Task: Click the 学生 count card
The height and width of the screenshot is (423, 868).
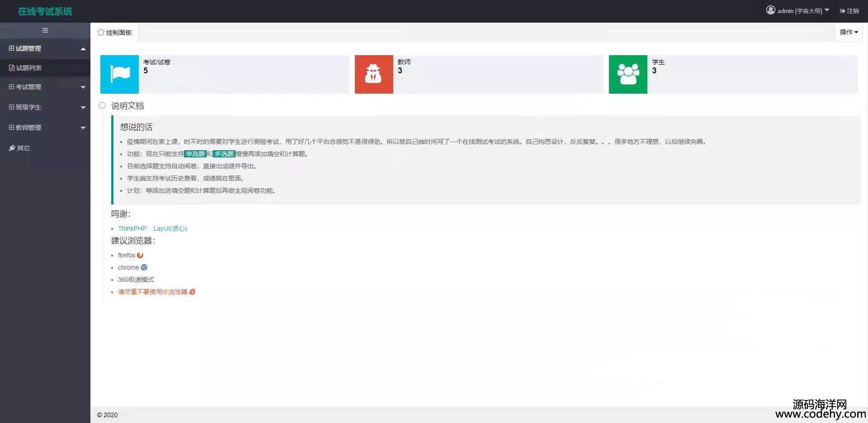Action: (733, 74)
